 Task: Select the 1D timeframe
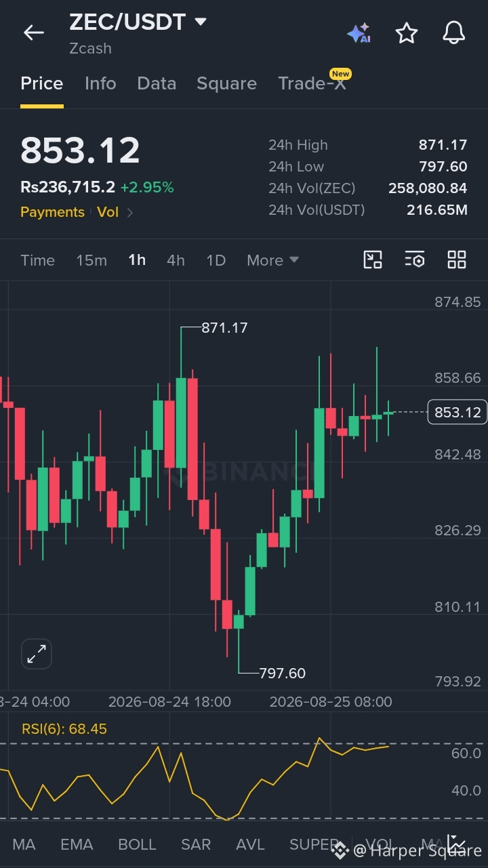216,260
